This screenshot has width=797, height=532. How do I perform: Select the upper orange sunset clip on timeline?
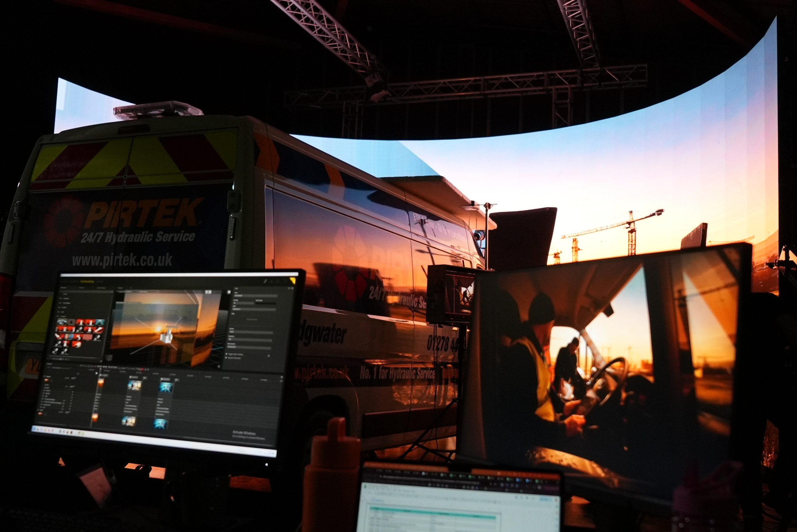[101, 383]
